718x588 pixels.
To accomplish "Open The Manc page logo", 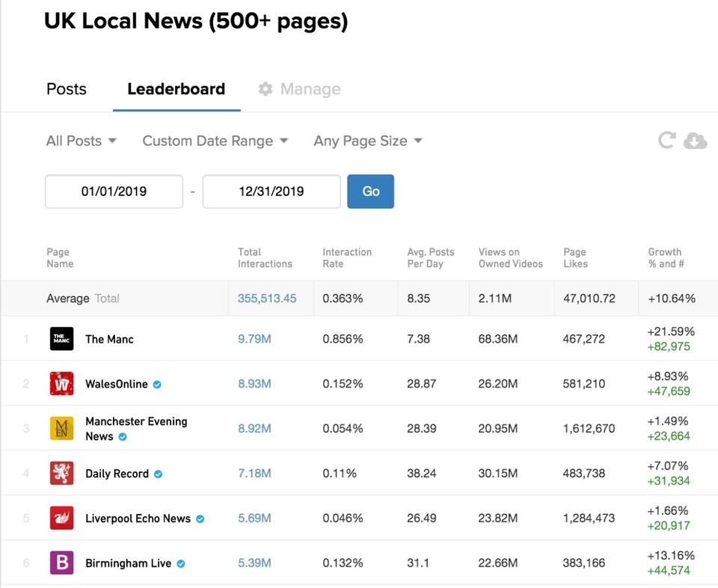I will [61, 339].
